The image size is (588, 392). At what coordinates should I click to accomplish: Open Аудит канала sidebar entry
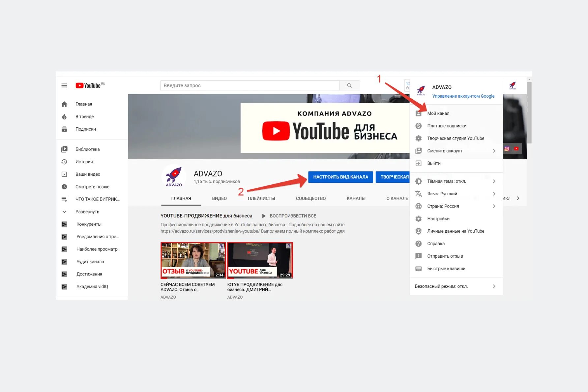tap(90, 262)
